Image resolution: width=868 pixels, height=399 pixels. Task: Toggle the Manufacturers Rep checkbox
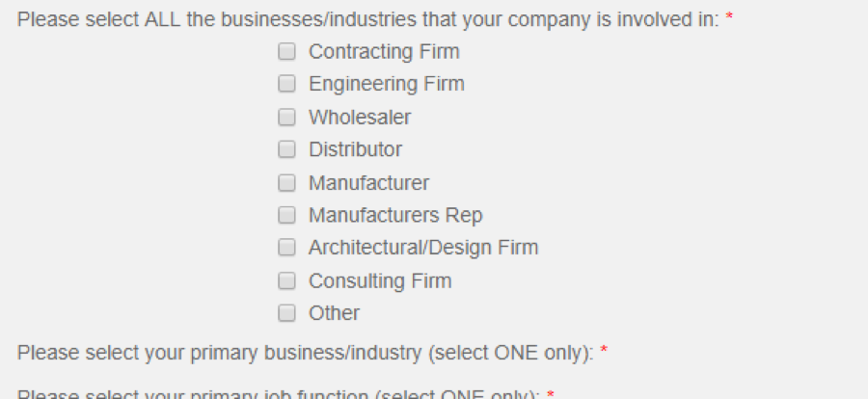click(286, 215)
